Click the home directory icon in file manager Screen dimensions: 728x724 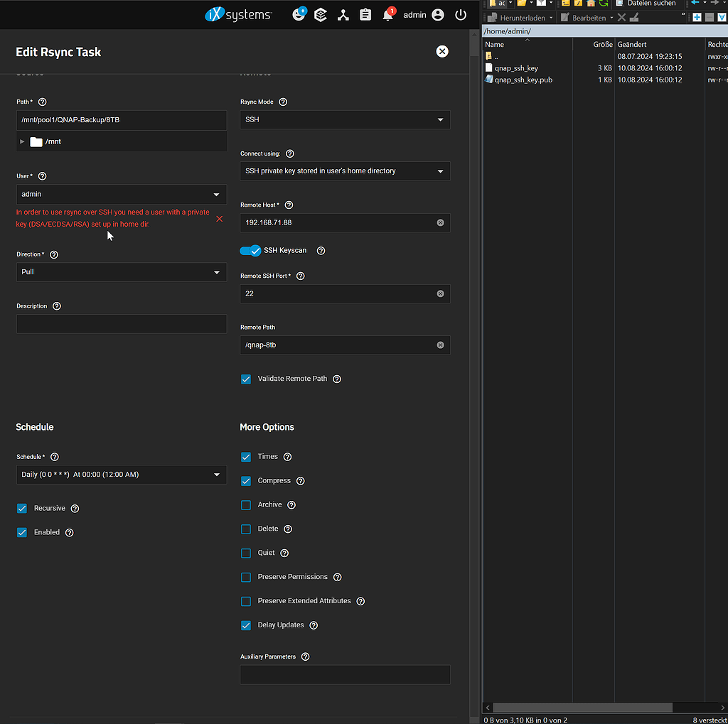click(x=591, y=4)
